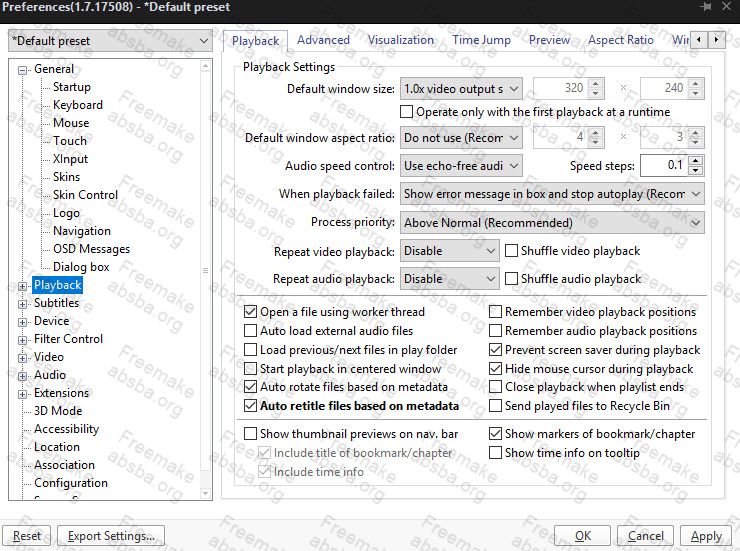Decrease Speed steps value

pyautogui.click(x=696, y=170)
